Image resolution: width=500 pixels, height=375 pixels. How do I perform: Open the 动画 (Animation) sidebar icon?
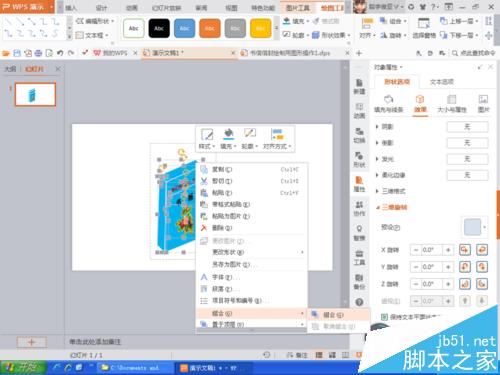click(359, 110)
